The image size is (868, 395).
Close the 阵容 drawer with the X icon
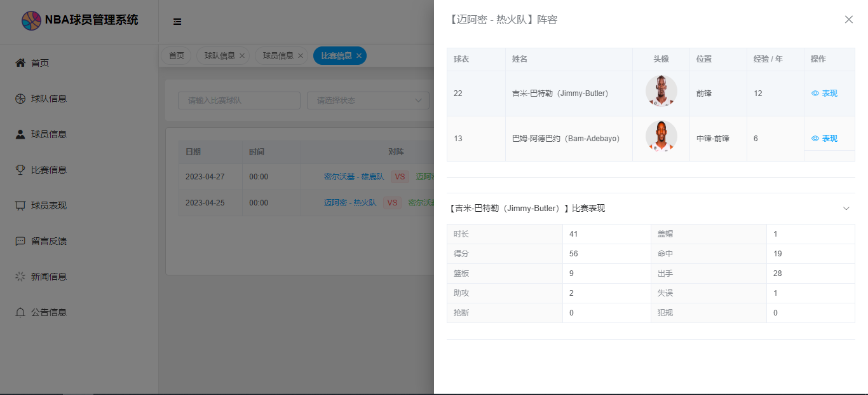coord(848,20)
